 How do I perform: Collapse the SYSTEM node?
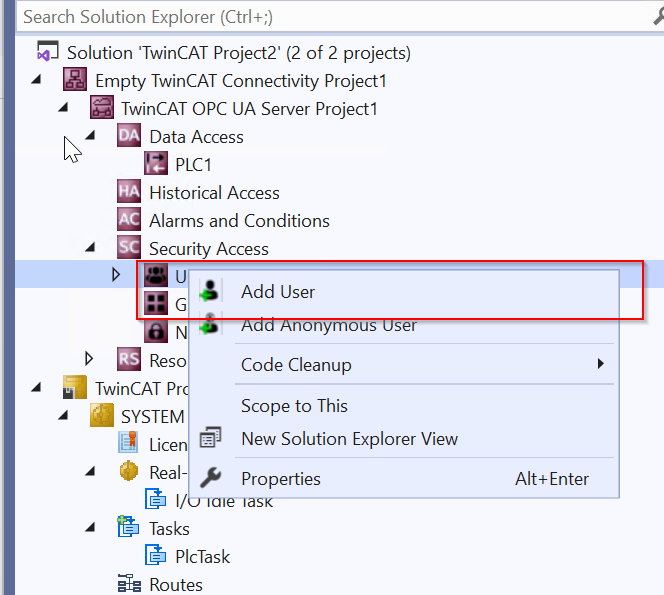tap(64, 415)
